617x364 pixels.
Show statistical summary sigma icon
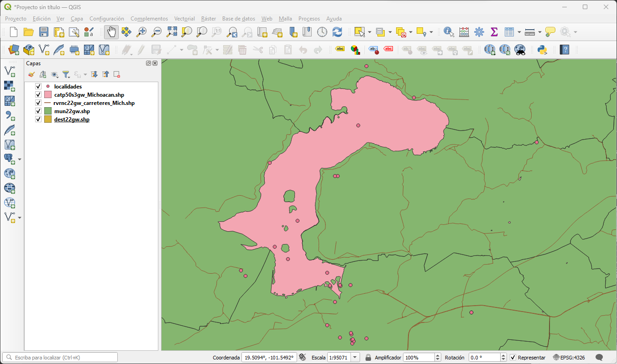[x=494, y=32]
